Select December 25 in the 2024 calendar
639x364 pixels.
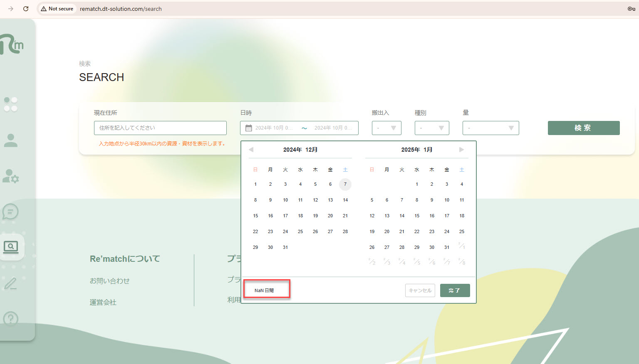300,231
